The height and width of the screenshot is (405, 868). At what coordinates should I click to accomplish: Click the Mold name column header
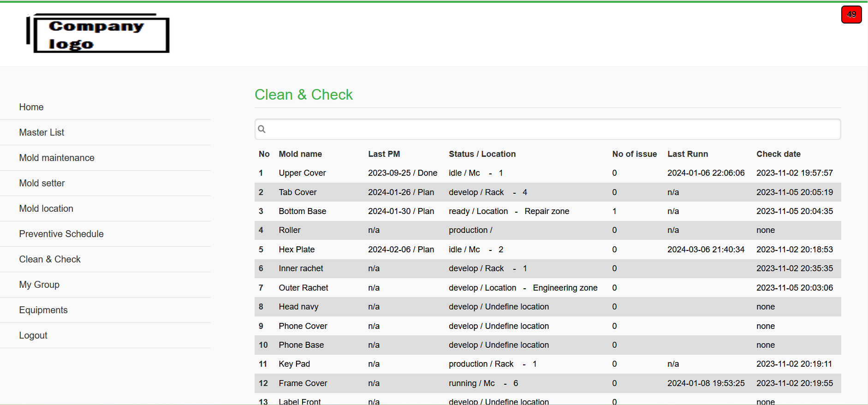[x=300, y=154]
